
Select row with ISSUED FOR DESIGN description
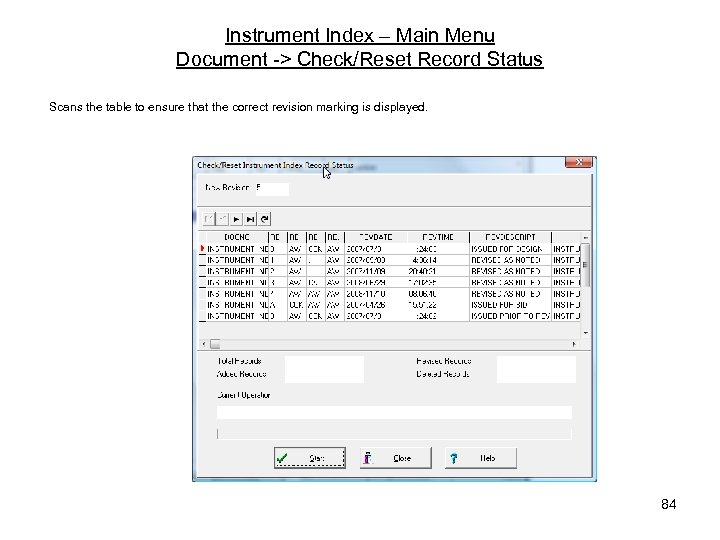pyautogui.click(x=390, y=249)
